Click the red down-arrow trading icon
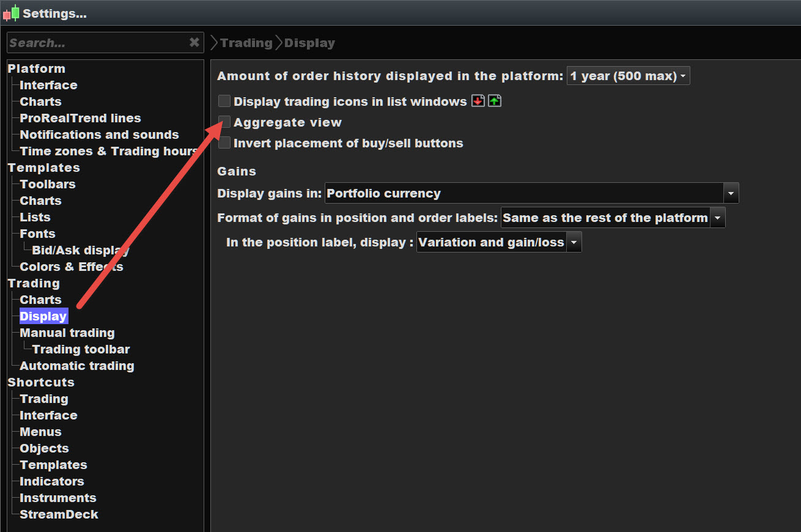The width and height of the screenshot is (801, 532). pyautogui.click(x=478, y=101)
